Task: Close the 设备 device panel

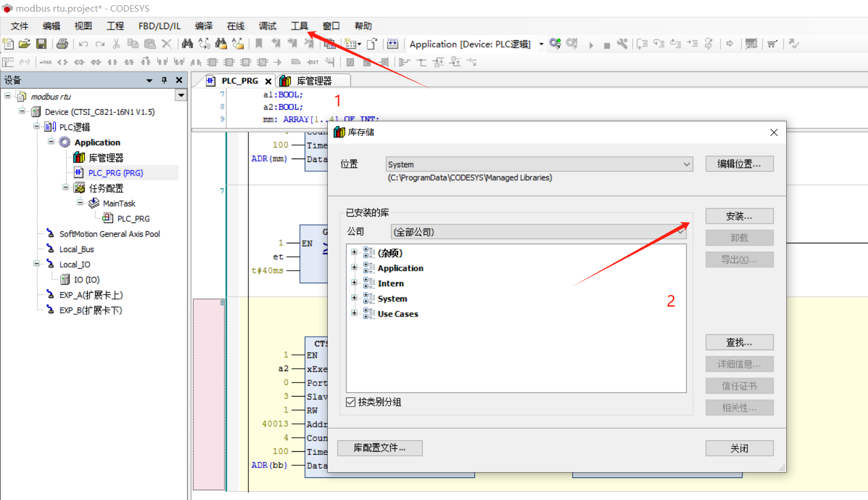Action: (x=179, y=80)
